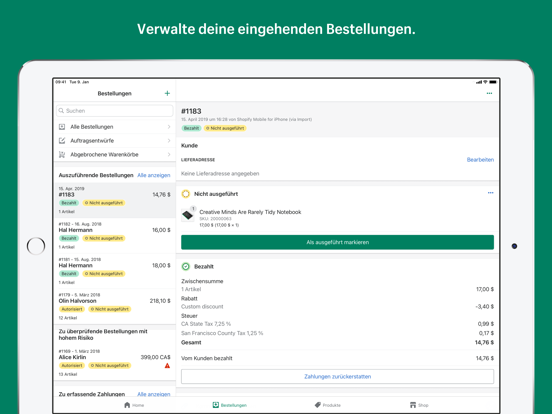Click the 218,10 $ order amount
The height and width of the screenshot is (414, 552).
pos(160,301)
